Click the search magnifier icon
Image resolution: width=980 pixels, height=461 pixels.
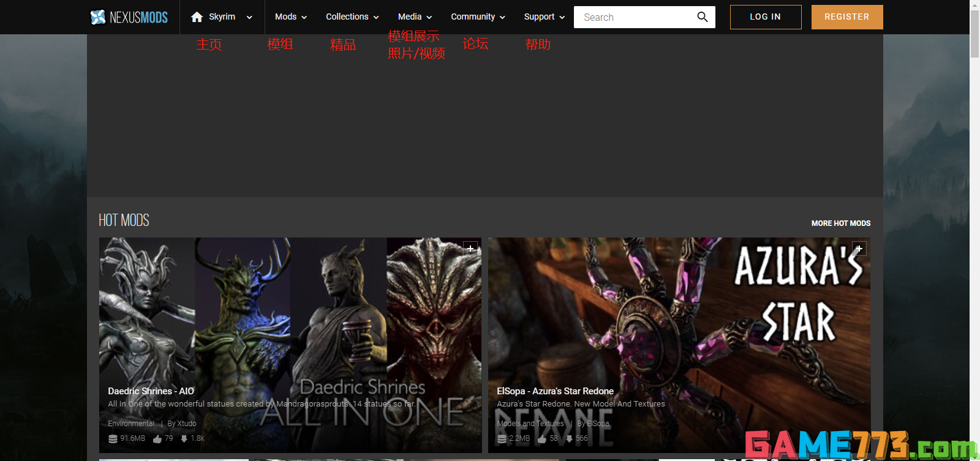click(703, 17)
